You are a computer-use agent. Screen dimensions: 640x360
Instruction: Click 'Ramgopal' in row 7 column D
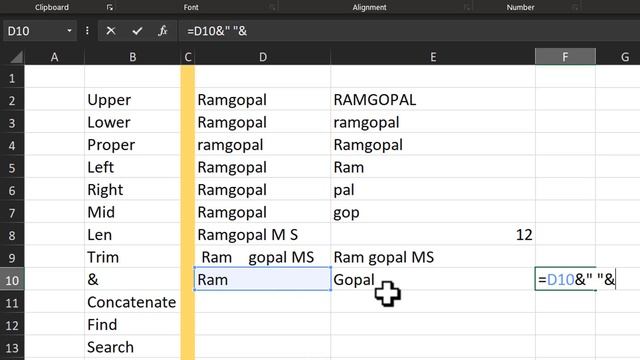click(x=263, y=212)
